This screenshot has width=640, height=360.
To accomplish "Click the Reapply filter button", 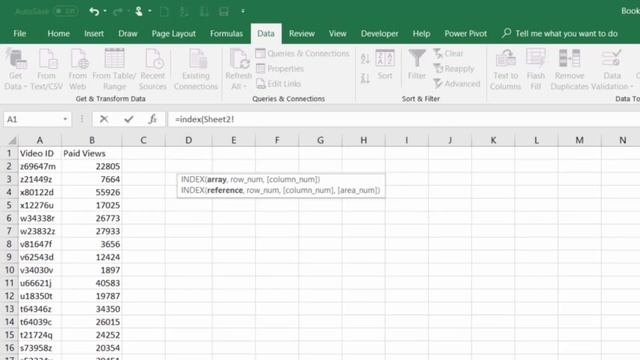I will (x=454, y=69).
